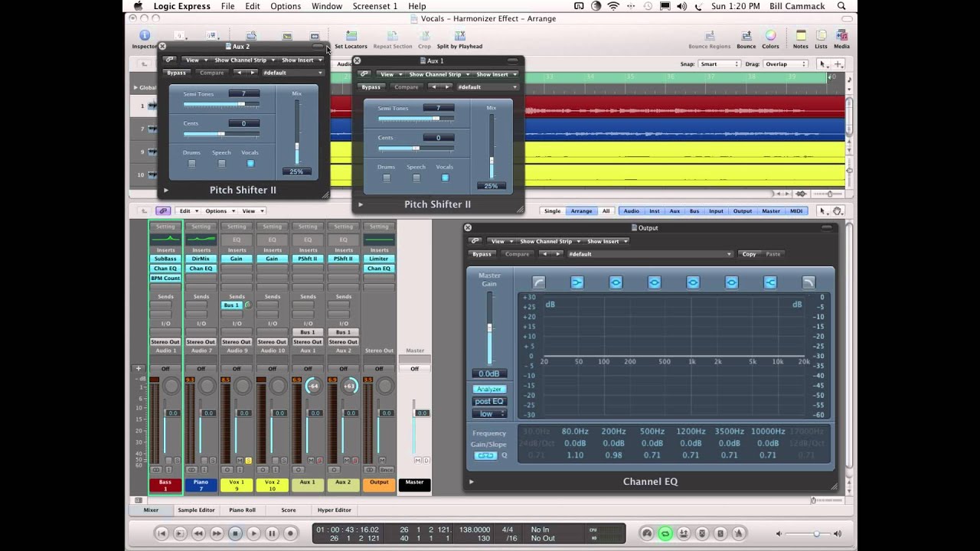
Task: Click the Bounce toolbar icon
Action: [x=746, y=36]
